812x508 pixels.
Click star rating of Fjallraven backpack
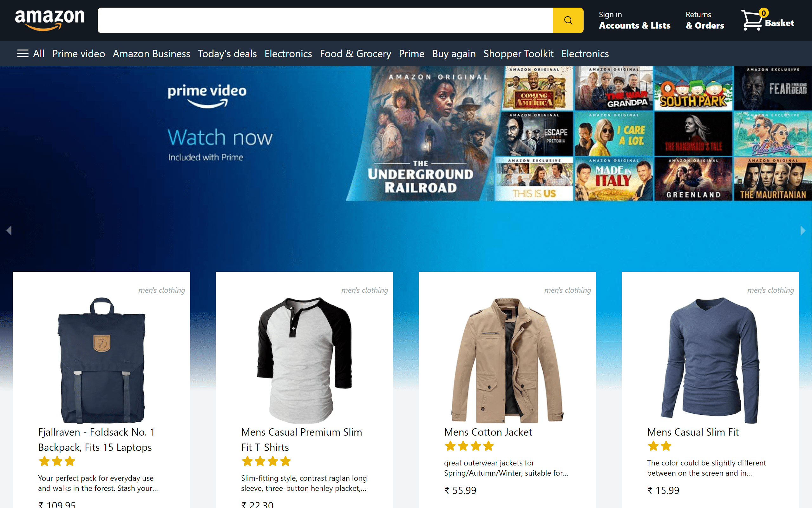click(57, 461)
